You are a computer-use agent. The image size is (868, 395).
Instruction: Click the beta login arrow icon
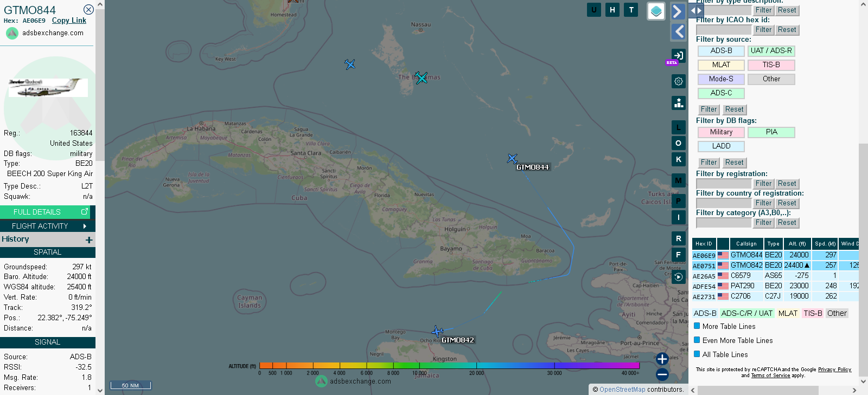coord(679,55)
